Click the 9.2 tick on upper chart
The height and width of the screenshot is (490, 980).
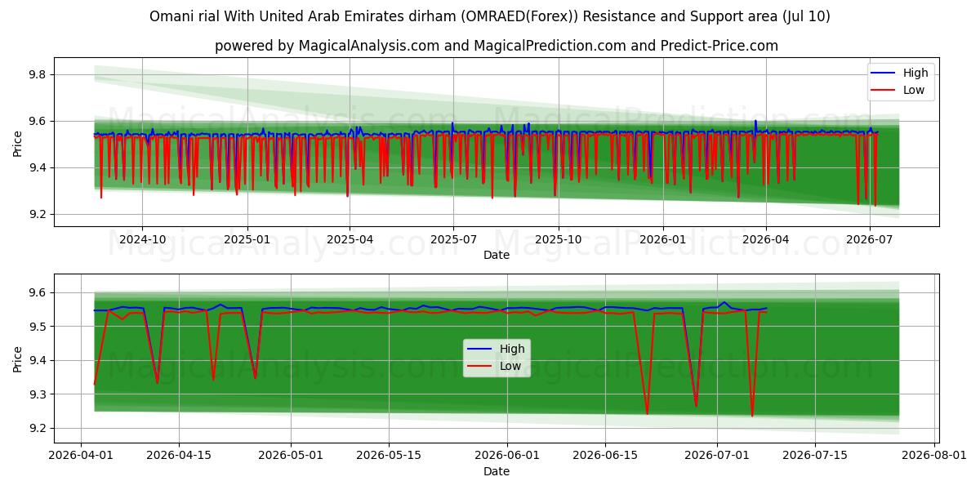39,214
